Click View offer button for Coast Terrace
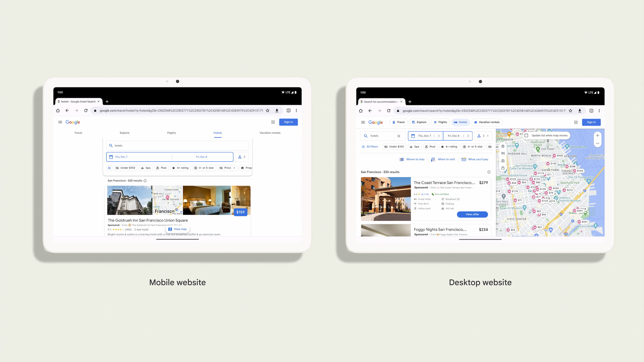This screenshot has height=362, width=644. [472, 214]
